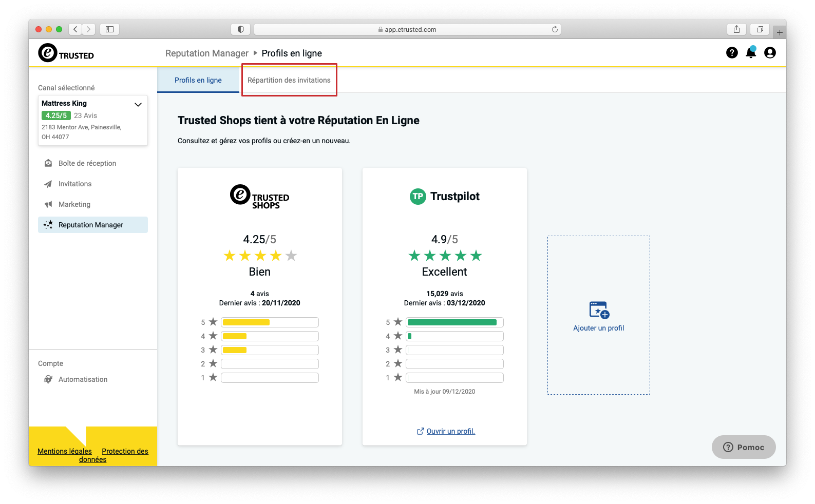Screen dimensions: 815x504
Task: Go back with Safari back arrow
Action: [x=75, y=29]
